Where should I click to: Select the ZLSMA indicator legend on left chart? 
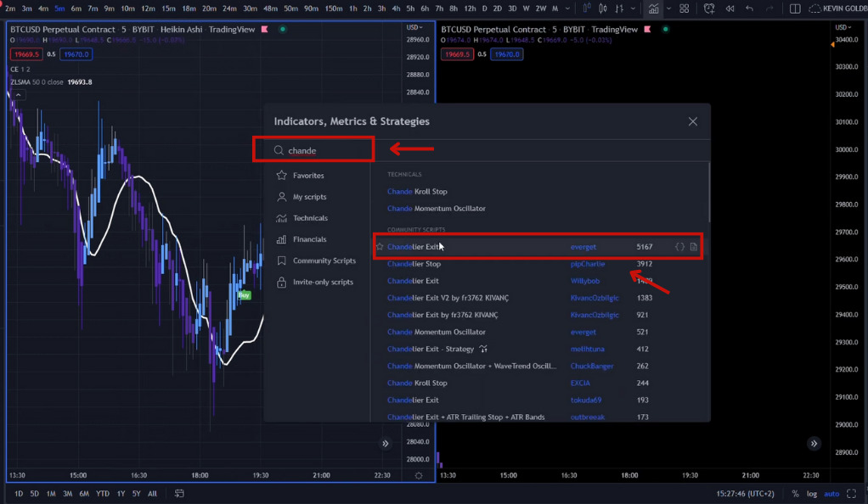pyautogui.click(x=52, y=82)
